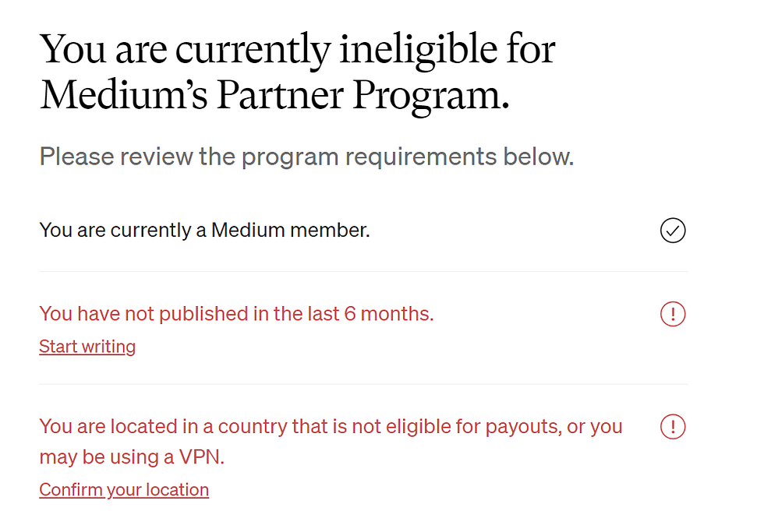Image resolution: width=764 pixels, height=532 pixels.
Task: Click the divider above the payout location row
Action: (x=363, y=384)
